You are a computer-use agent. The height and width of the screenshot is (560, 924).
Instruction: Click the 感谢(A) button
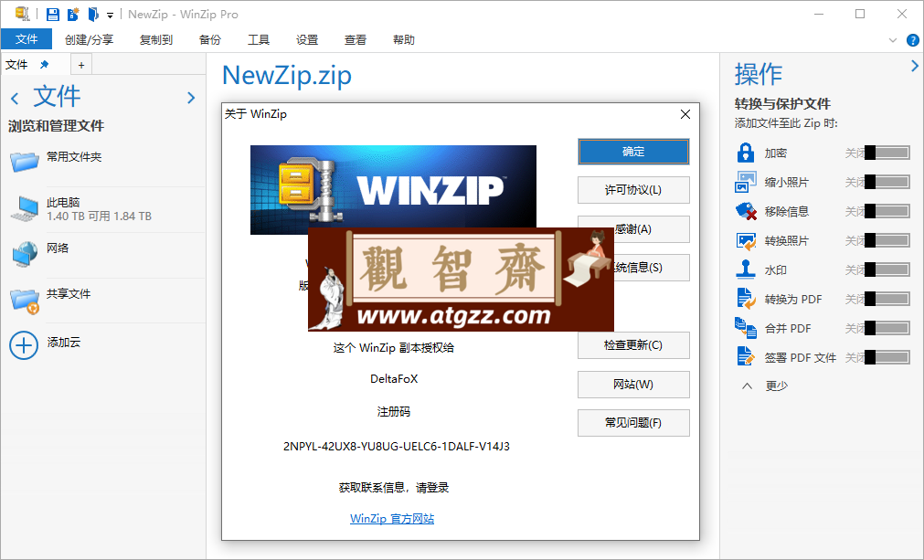click(633, 229)
